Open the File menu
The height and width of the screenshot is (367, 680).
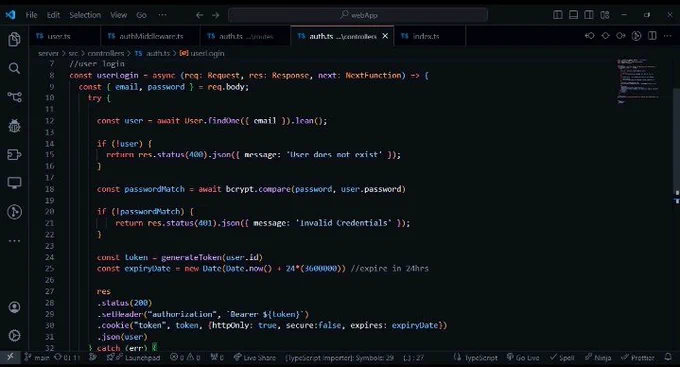coord(31,15)
